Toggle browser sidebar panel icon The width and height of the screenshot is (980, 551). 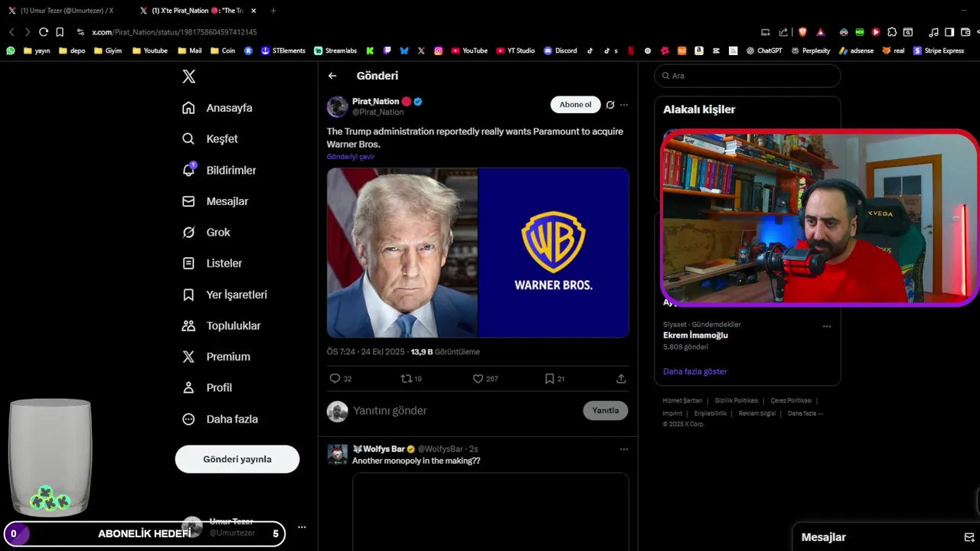click(949, 32)
